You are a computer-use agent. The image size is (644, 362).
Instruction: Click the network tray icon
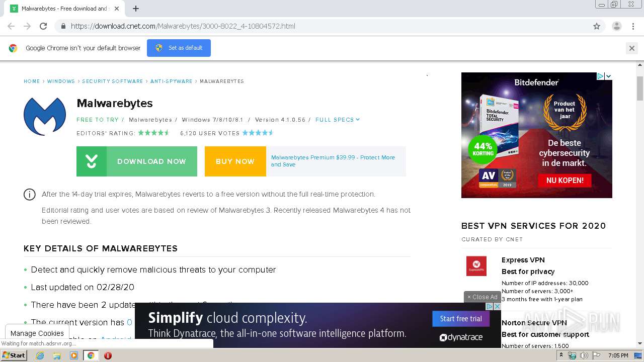point(572,355)
